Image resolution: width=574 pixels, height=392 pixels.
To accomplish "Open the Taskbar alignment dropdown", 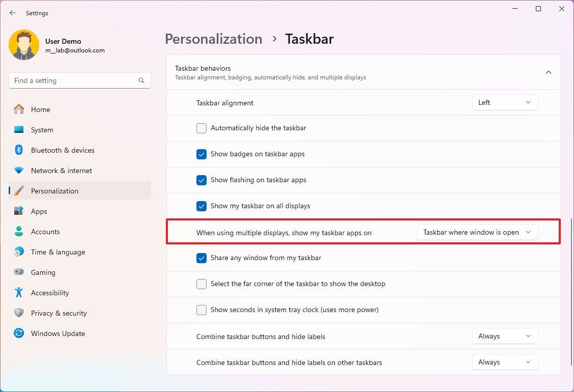I will (505, 102).
